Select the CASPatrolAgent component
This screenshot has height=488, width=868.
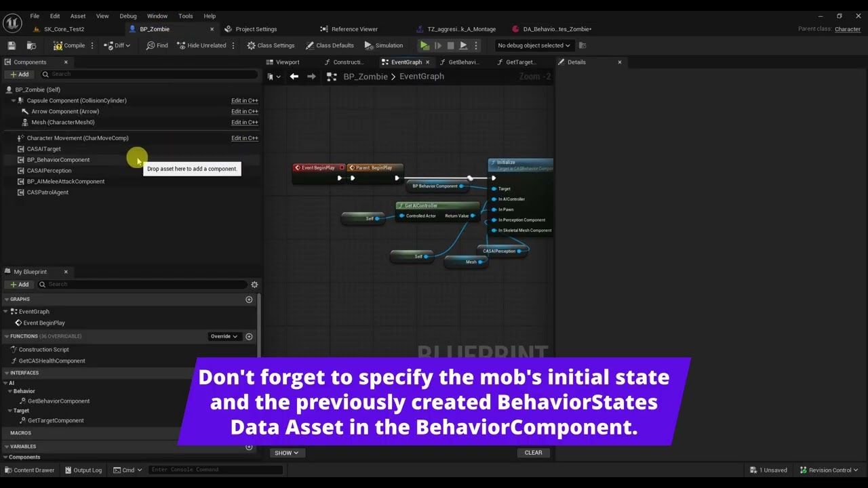click(47, 192)
